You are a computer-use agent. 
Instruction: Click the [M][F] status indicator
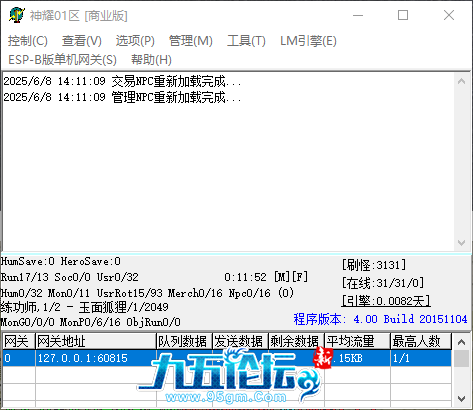(x=291, y=277)
